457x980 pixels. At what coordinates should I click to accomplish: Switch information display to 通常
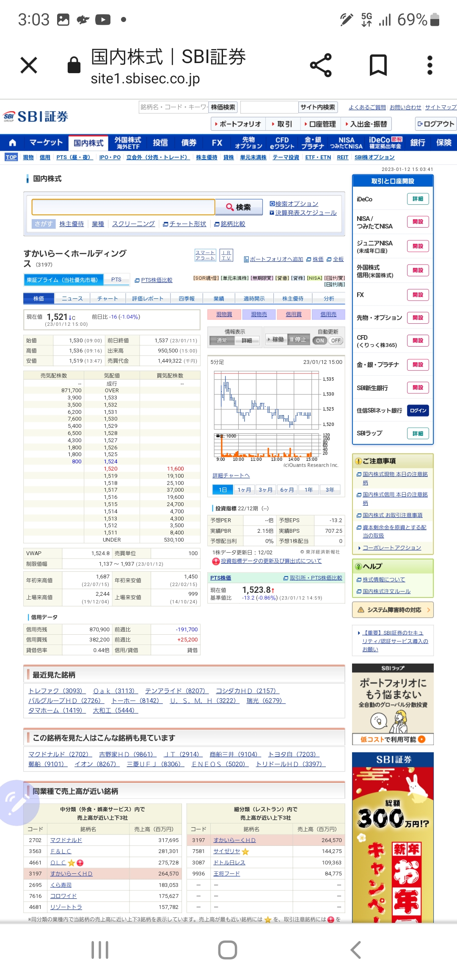coord(222,340)
